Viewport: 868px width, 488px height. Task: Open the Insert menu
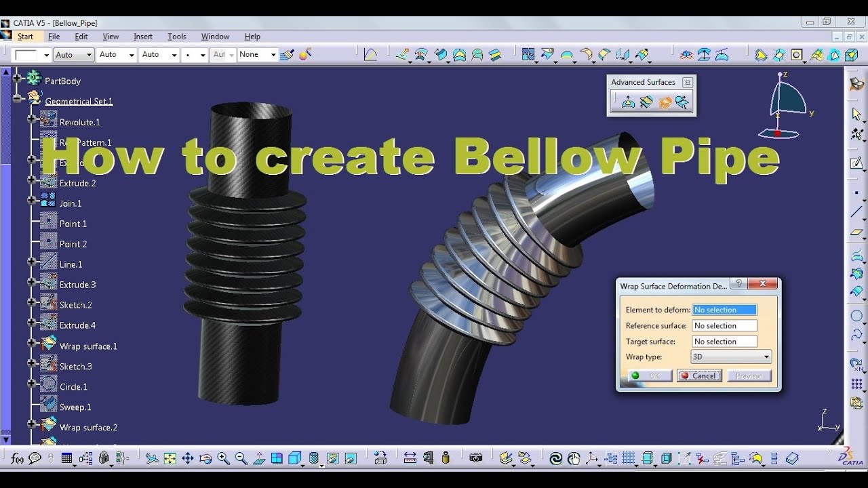point(143,37)
